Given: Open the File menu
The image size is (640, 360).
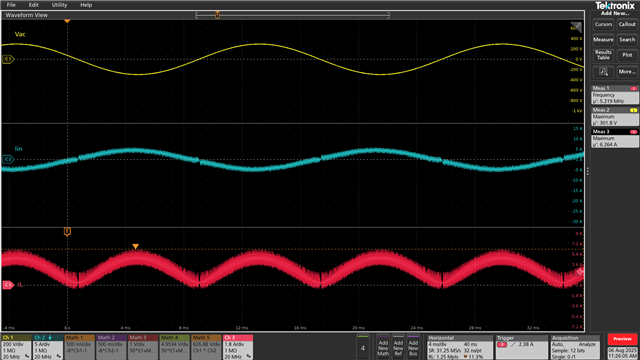Looking at the screenshot, I should [x=11, y=5].
